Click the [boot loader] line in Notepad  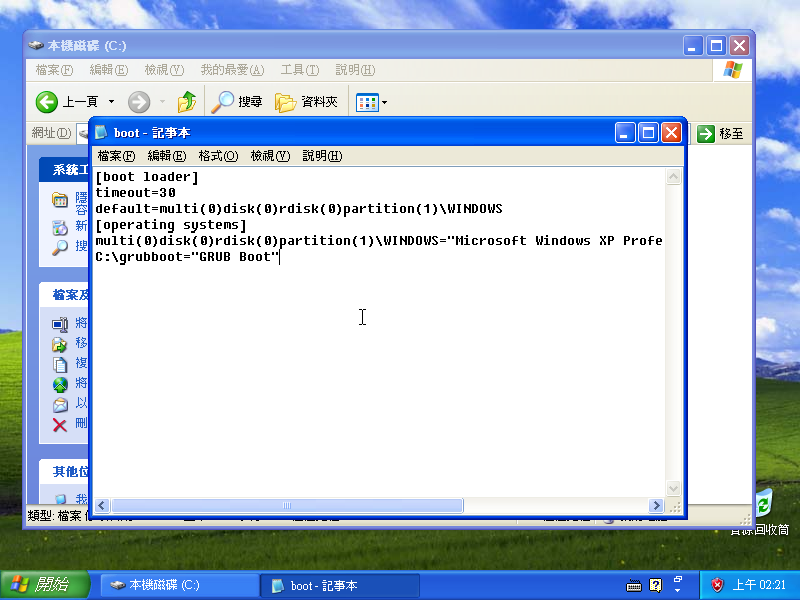pyautogui.click(x=147, y=177)
